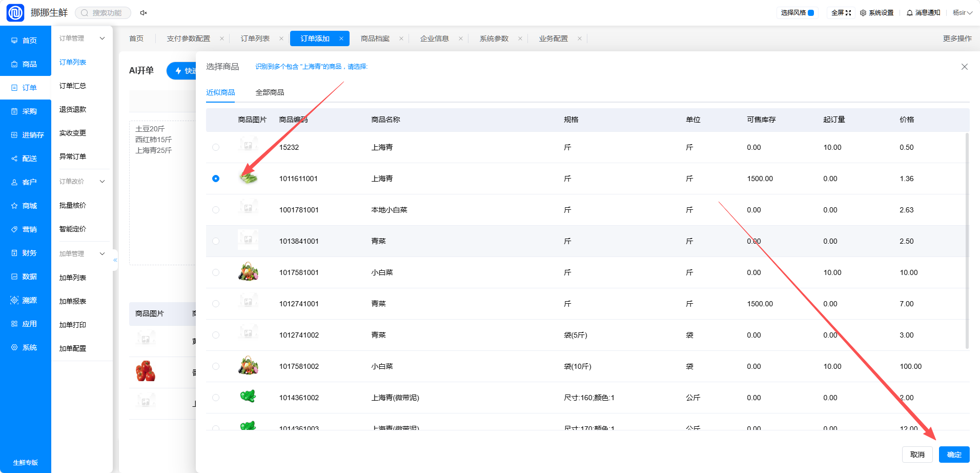The height and width of the screenshot is (473, 980).
Task: Open 客户 in the left sidebar
Action: pyautogui.click(x=26, y=182)
